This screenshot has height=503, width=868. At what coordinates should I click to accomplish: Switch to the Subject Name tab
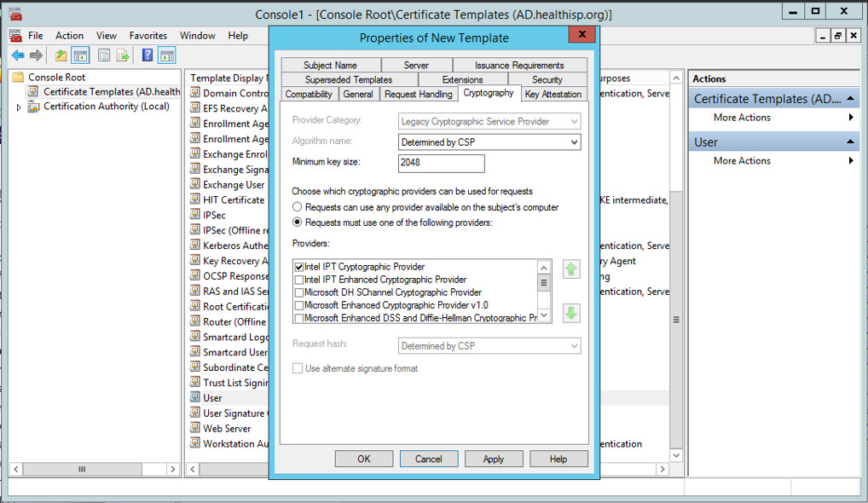pos(331,65)
